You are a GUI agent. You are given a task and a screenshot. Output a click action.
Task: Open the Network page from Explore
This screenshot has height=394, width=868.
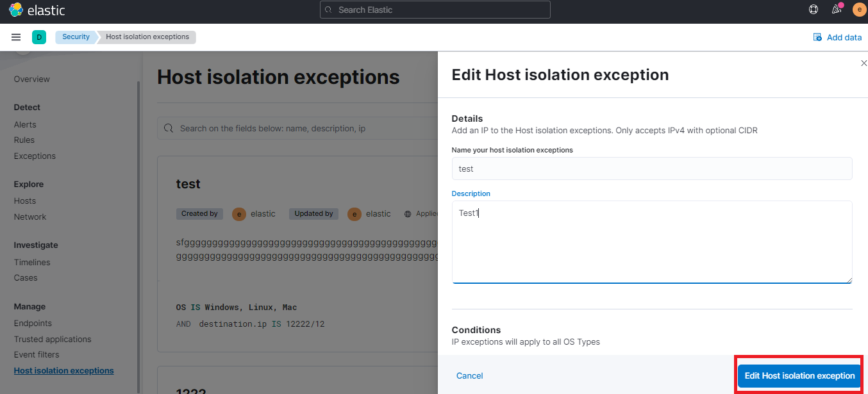29,217
